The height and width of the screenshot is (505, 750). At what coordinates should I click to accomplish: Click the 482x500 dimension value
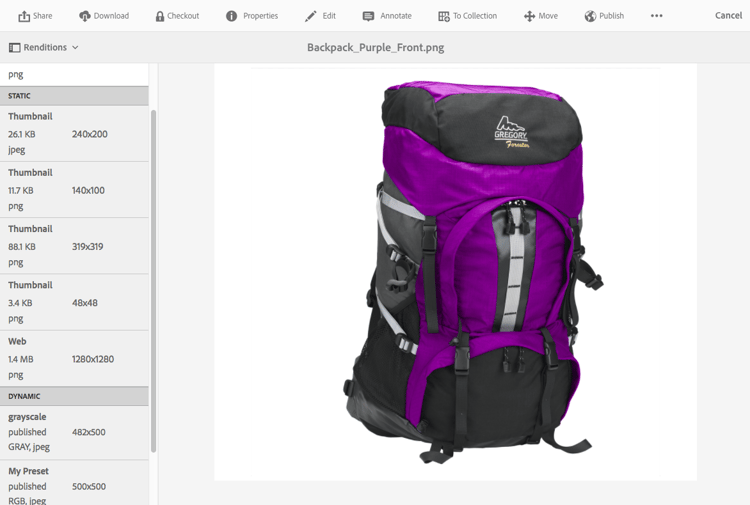click(89, 432)
